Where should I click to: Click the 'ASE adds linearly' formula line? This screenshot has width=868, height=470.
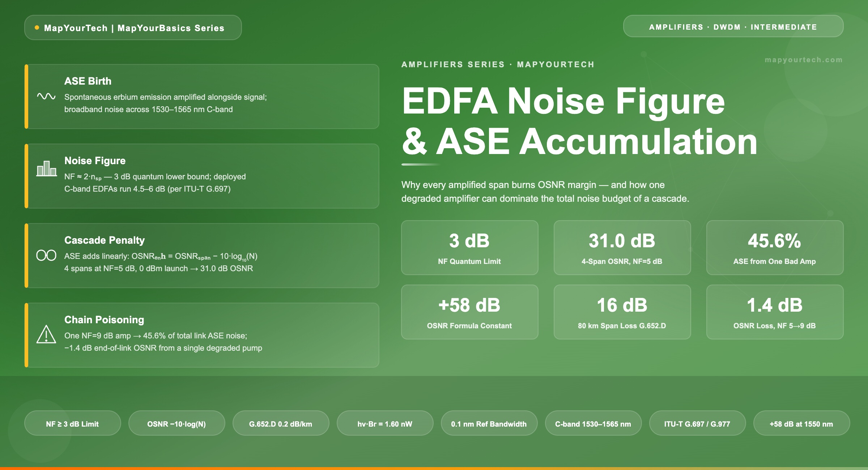click(161, 256)
